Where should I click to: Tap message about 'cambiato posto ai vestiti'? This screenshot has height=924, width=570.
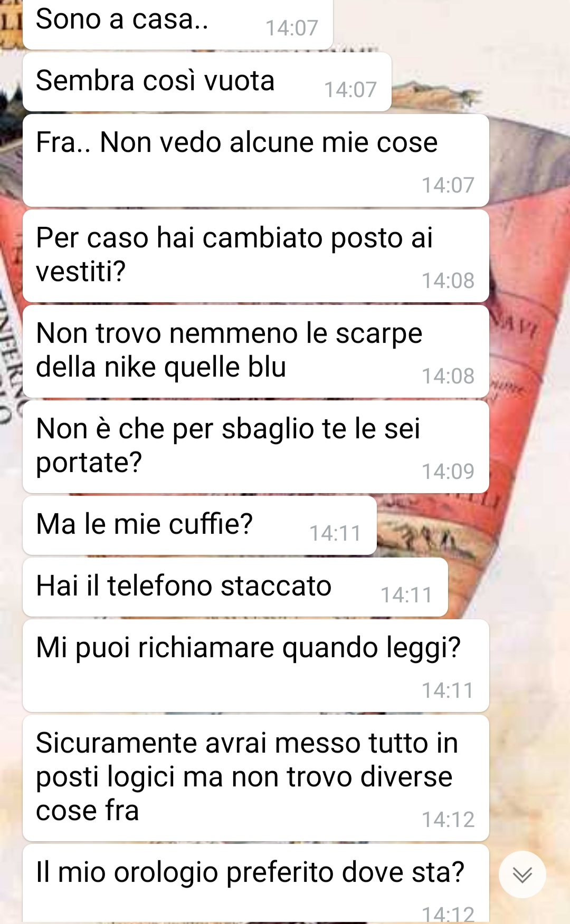(x=256, y=256)
